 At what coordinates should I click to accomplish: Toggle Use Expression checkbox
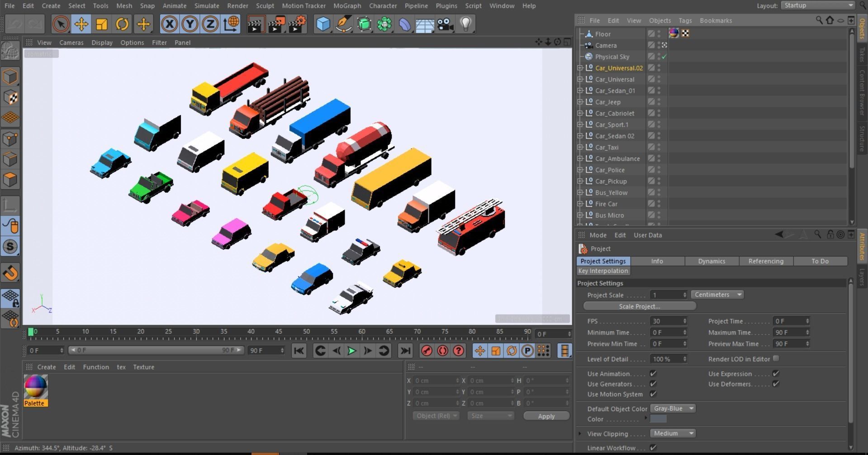coord(776,374)
